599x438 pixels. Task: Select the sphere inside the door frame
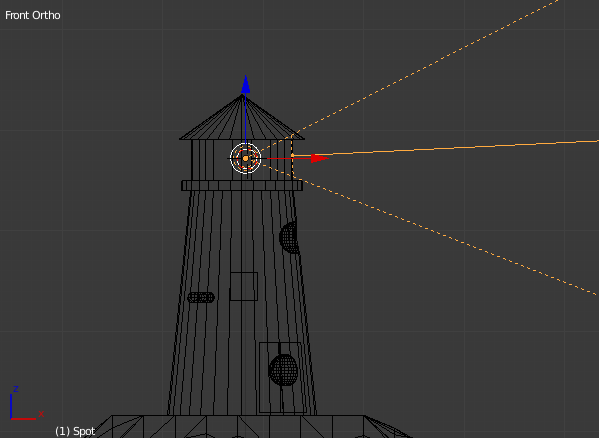pos(283,370)
